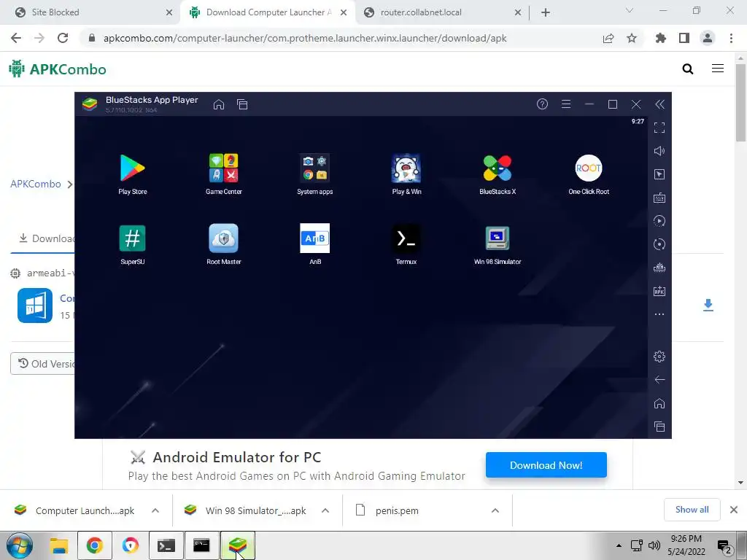
Task: Open the Chrome profile avatar
Action: click(708, 38)
